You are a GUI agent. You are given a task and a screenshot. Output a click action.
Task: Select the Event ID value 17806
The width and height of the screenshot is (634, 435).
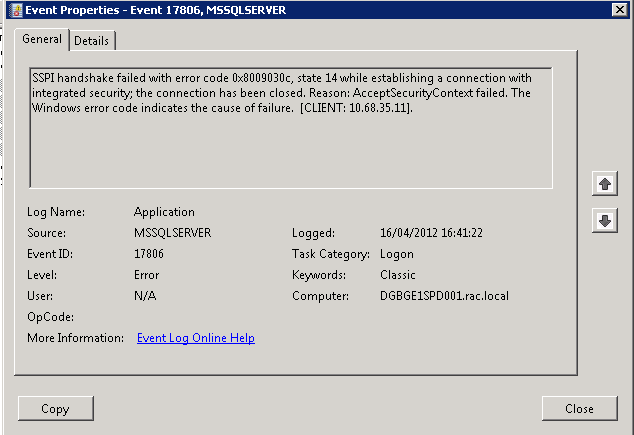pyautogui.click(x=150, y=254)
